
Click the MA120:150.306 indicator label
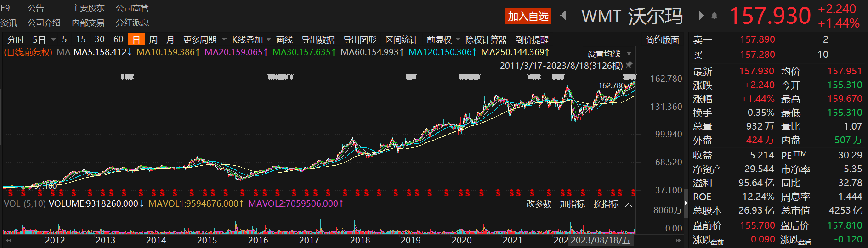tap(443, 52)
